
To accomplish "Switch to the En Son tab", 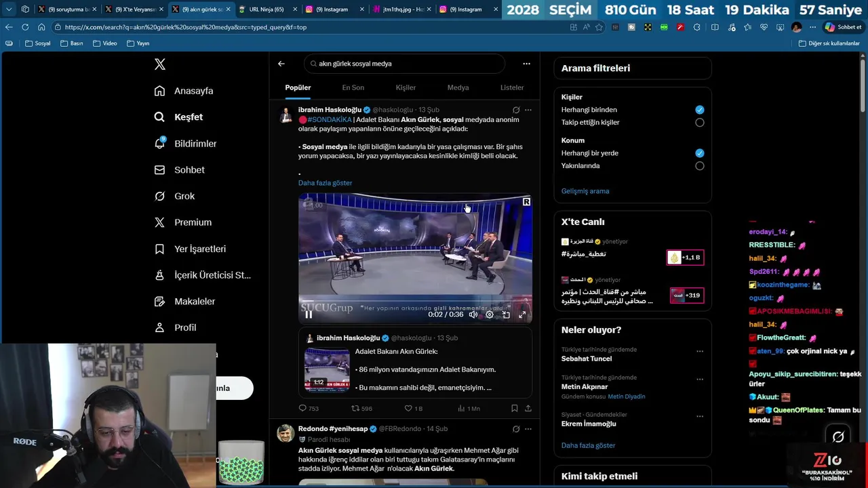I will (353, 87).
